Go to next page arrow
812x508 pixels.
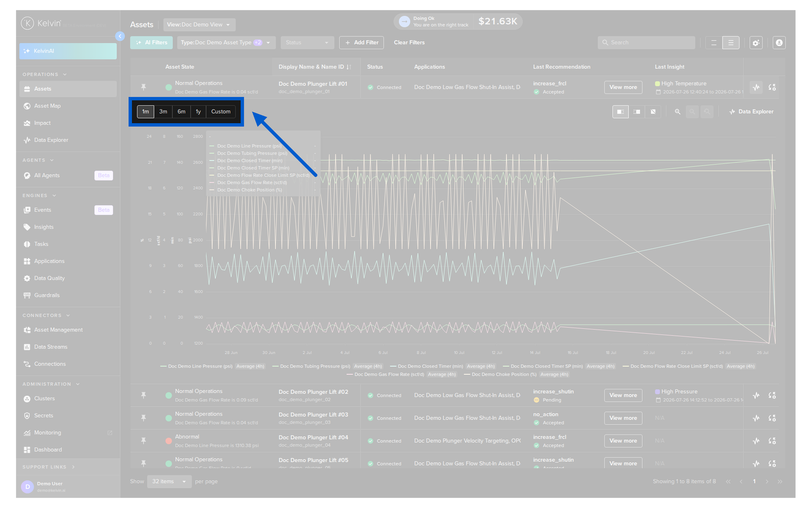(x=767, y=482)
